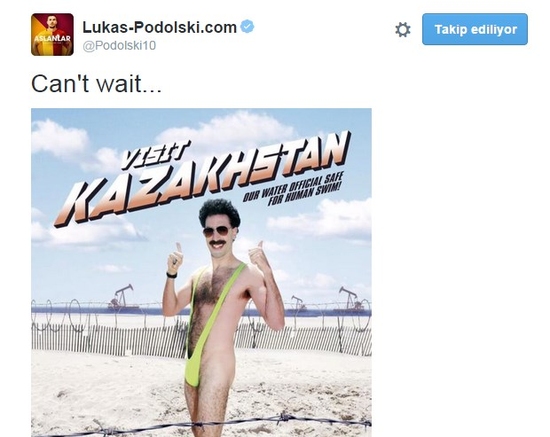This screenshot has width=550, height=437.
Task: Click the VISIT word in the poster
Action: click(x=153, y=156)
